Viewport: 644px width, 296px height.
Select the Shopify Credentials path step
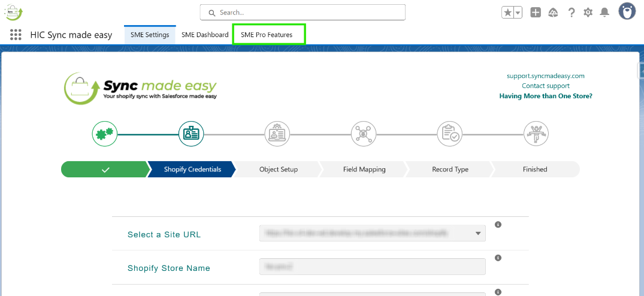(x=192, y=169)
